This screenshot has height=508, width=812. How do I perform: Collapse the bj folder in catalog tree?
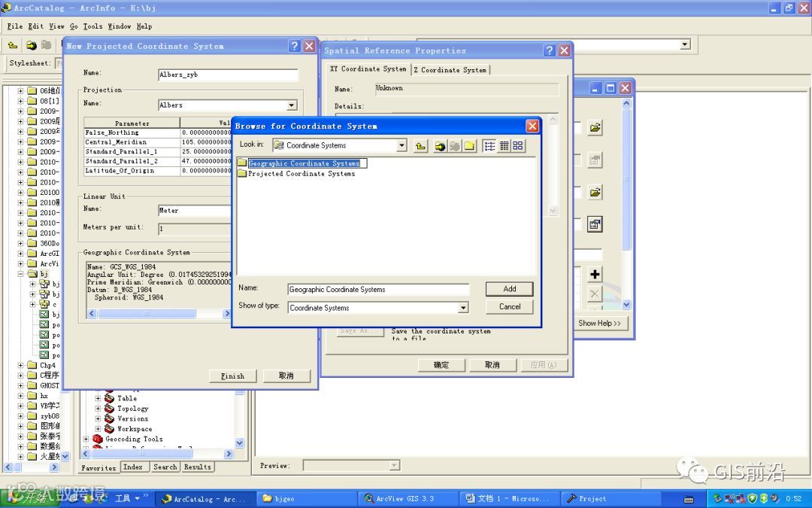(21, 274)
